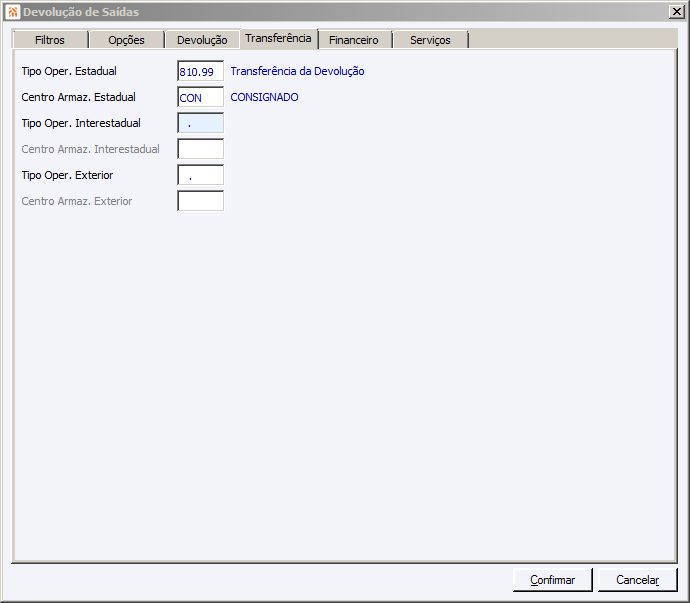This screenshot has width=690, height=603.
Task: Click the Cancelar button
Action: pos(637,580)
